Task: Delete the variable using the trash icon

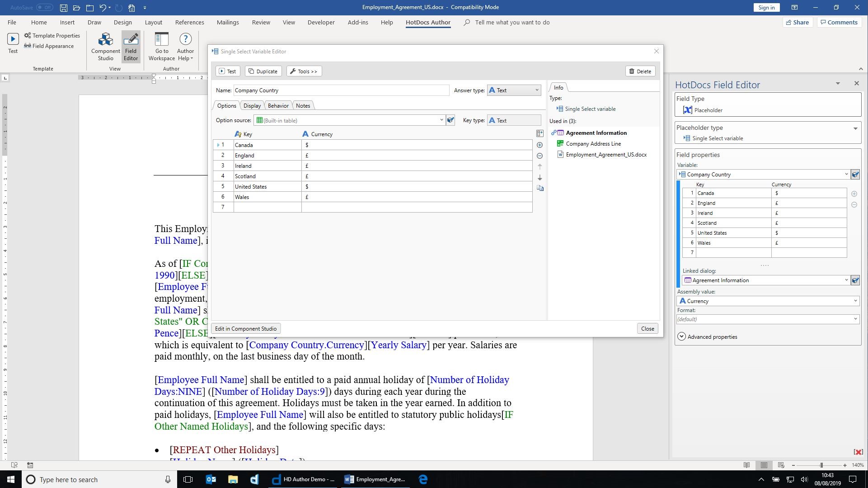Action: pos(640,71)
